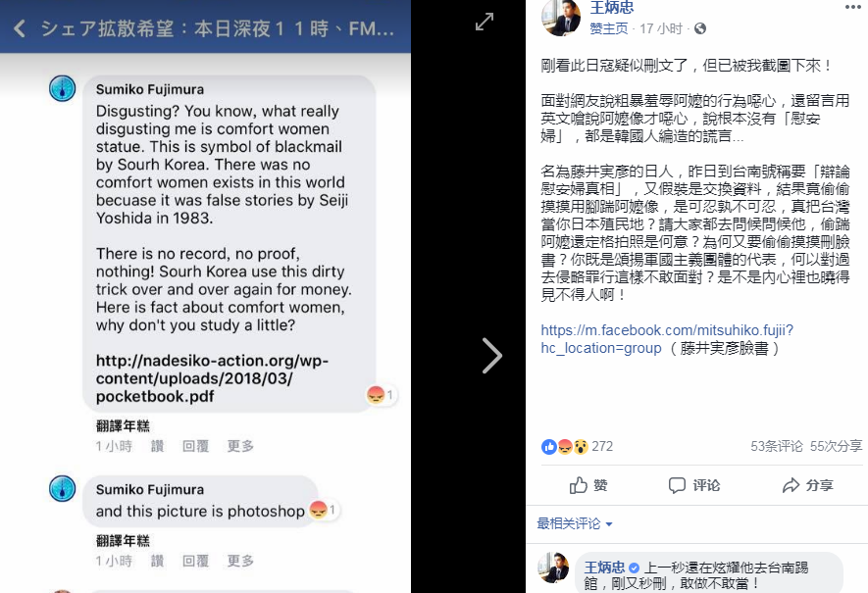Screen dimensions: 868x593
Task: Click the thumbs-up 赞 icon button
Action: (588, 486)
